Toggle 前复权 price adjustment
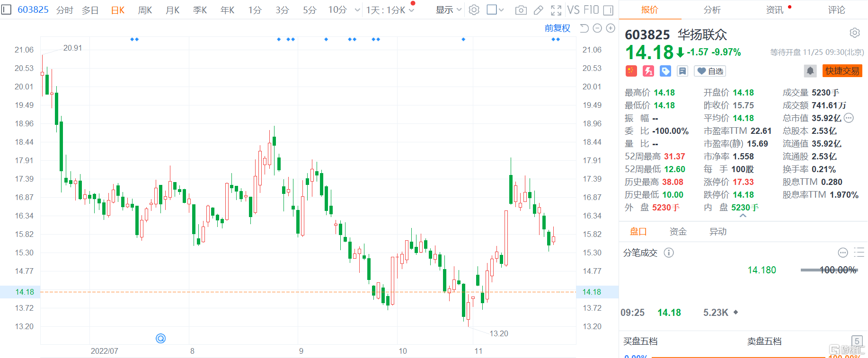Image resolution: width=868 pixels, height=358 pixels. [x=557, y=28]
